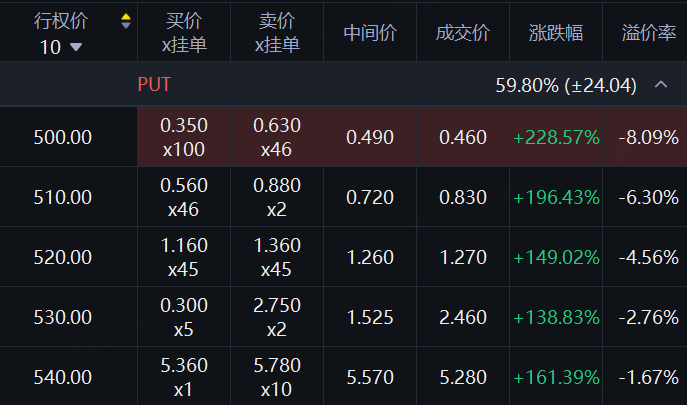The height and width of the screenshot is (405, 687).
Task: Click the strike price sort arrows icon
Action: tap(125, 21)
